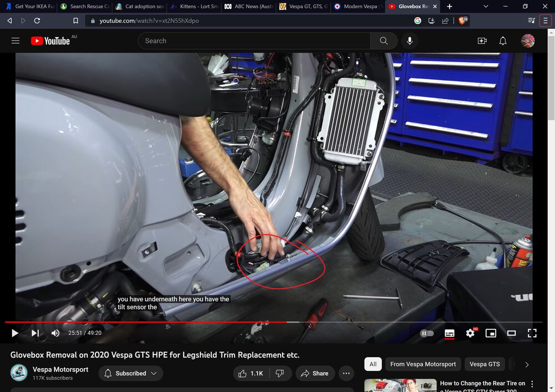Image resolution: width=555 pixels, height=392 pixels.
Task: Check YouTube notifications bell
Action: 502,40
